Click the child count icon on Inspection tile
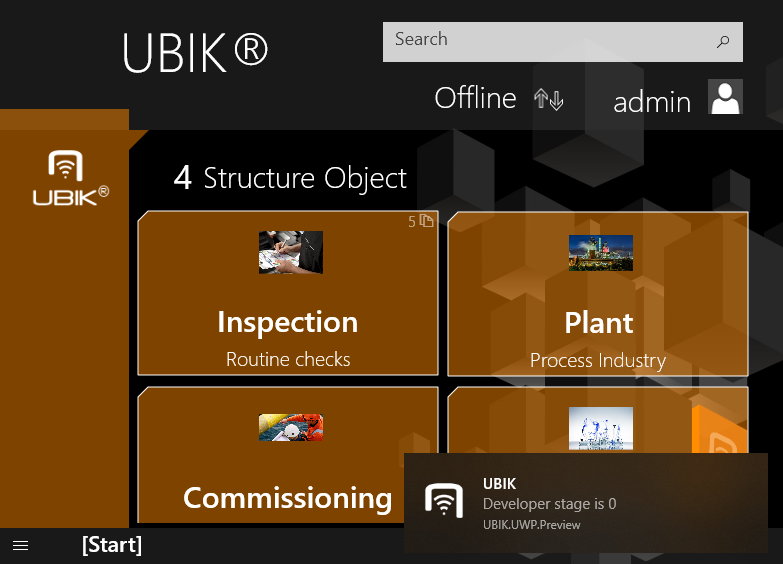 tap(427, 221)
